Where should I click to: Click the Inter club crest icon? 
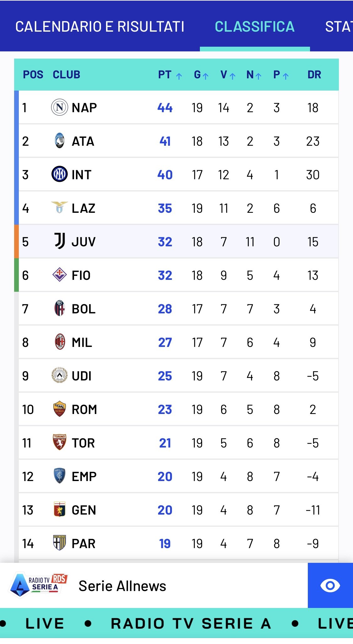pos(59,174)
